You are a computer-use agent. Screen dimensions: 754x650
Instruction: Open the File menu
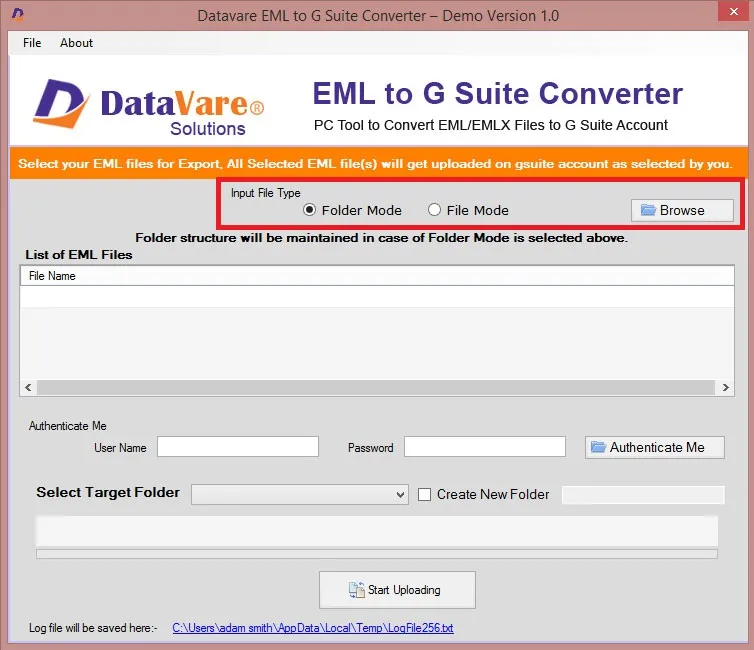[32, 43]
